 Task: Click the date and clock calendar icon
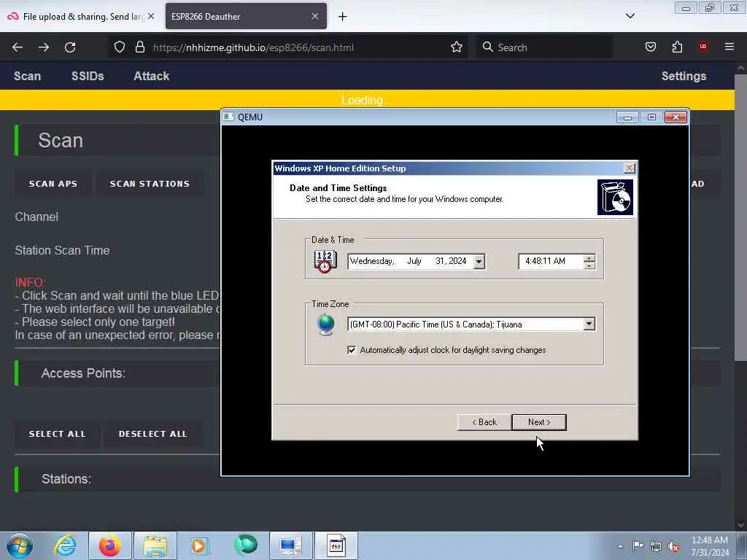(x=325, y=262)
